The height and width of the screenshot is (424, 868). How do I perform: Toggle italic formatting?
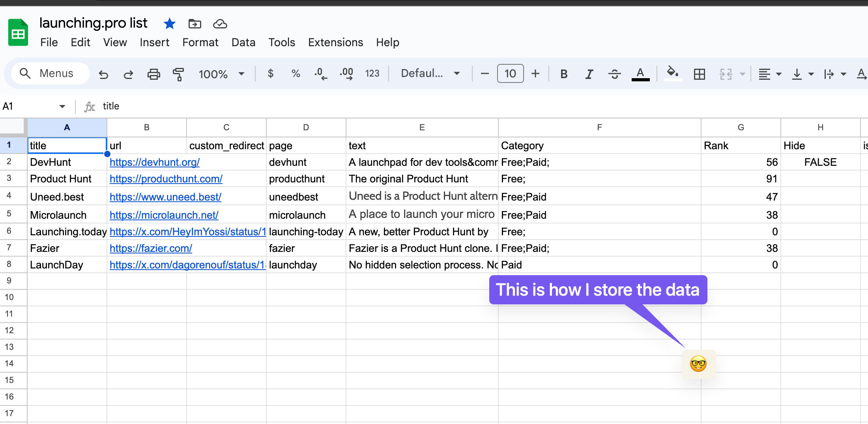pos(589,74)
